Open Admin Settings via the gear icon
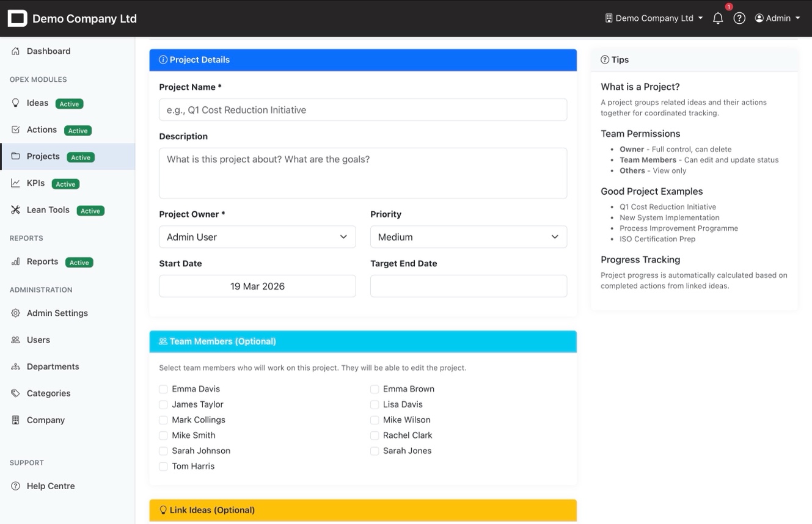Image resolution: width=812 pixels, height=524 pixels. pos(15,313)
